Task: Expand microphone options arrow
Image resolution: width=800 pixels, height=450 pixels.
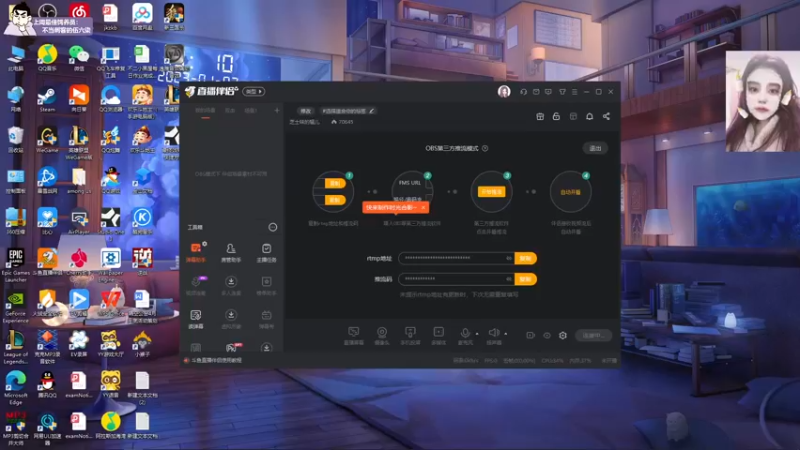Action: coord(477,334)
